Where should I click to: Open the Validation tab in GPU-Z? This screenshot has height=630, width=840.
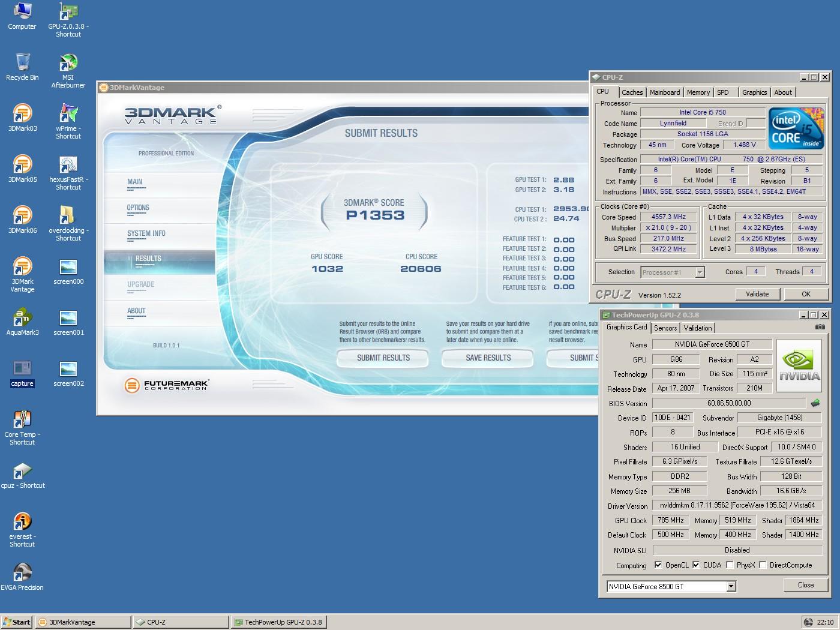tap(698, 328)
